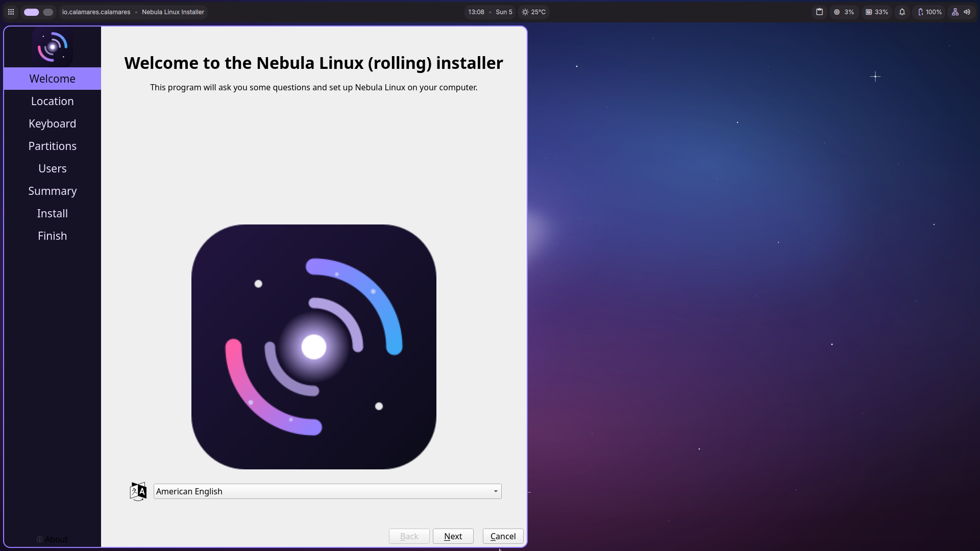Click the disabled Back button
This screenshot has width=980, height=551.
[409, 536]
